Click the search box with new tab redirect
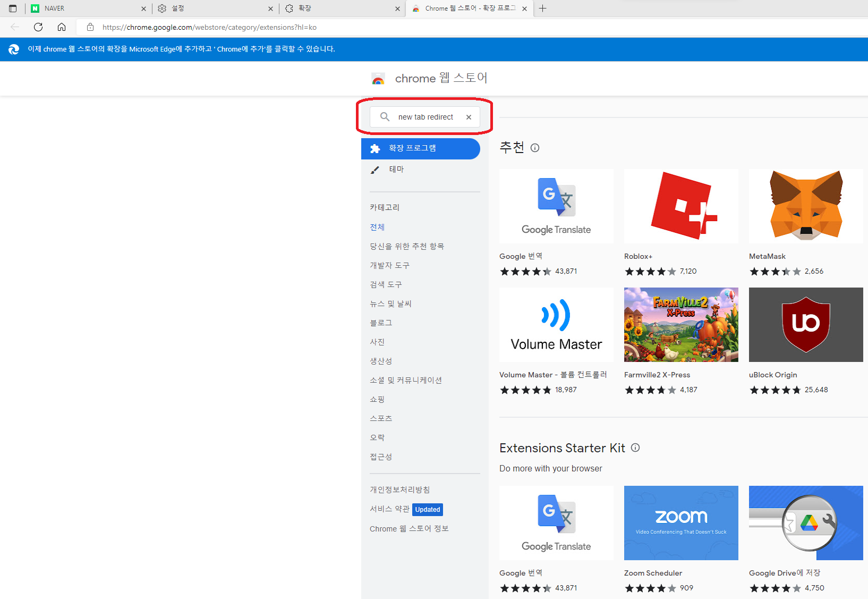The image size is (868, 599). pyautogui.click(x=425, y=117)
